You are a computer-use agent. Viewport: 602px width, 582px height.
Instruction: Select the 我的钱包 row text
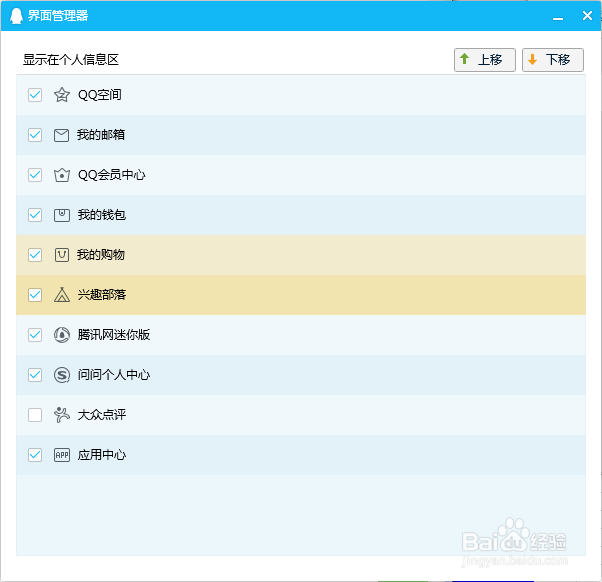(x=102, y=215)
